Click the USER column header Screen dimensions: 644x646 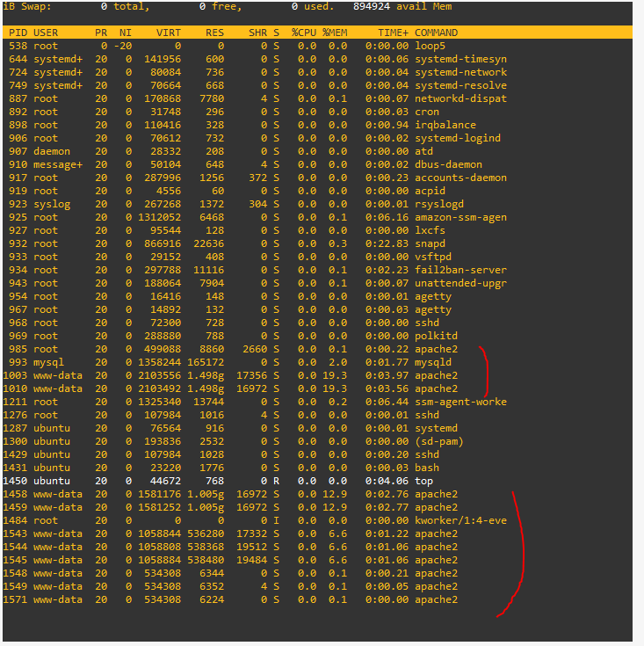tap(46, 33)
